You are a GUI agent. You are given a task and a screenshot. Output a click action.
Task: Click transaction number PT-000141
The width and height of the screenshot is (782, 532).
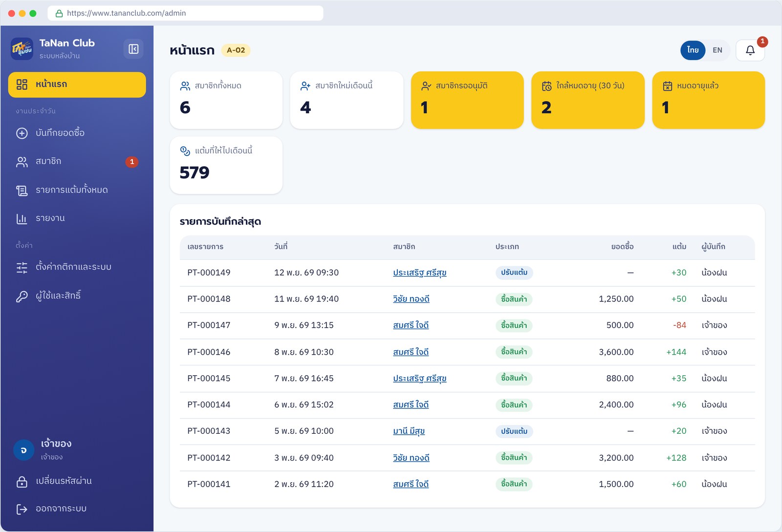point(209,485)
